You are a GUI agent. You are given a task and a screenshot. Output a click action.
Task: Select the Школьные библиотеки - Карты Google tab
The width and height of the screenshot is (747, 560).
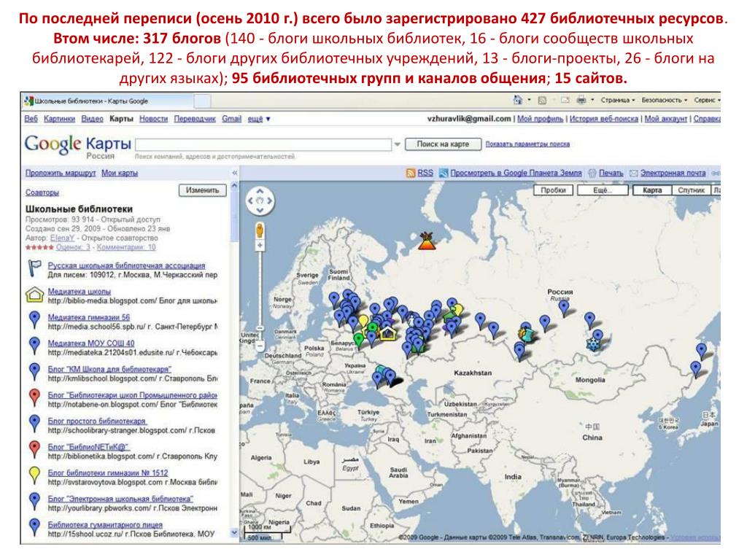(x=107, y=101)
